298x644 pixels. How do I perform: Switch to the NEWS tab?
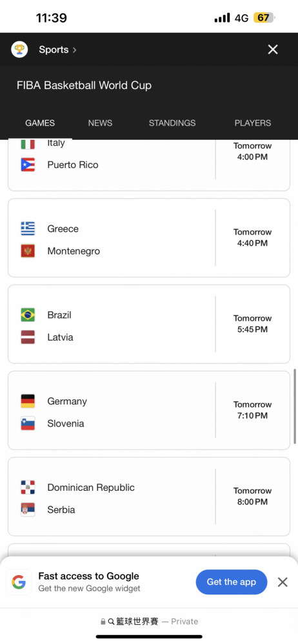[100, 123]
